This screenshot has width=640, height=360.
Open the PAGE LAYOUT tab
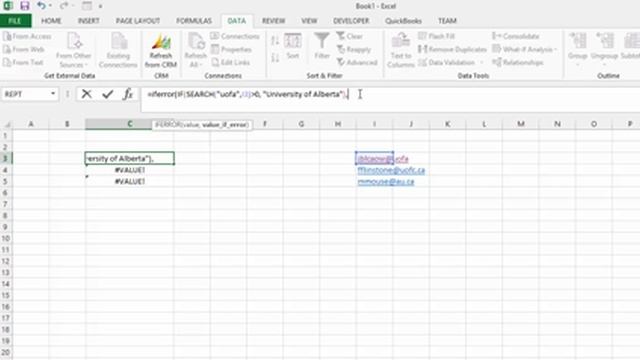138,21
